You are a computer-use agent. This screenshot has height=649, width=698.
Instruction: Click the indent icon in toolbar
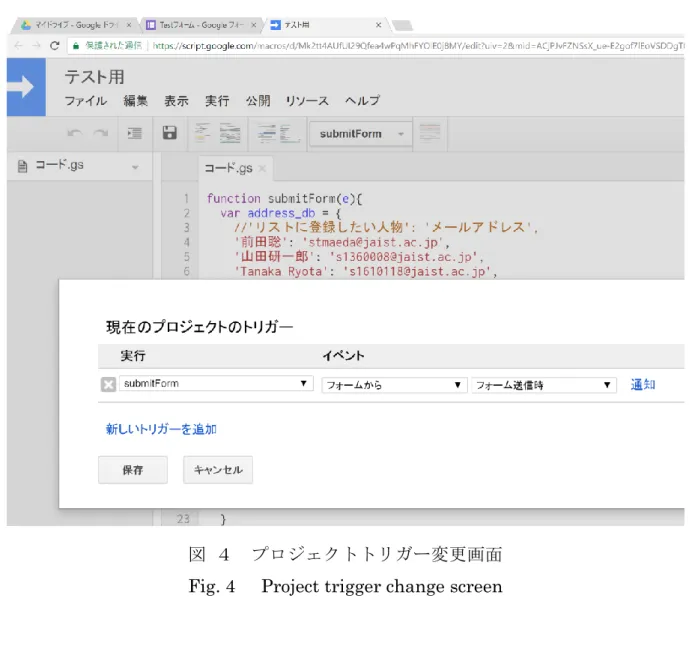[134, 133]
